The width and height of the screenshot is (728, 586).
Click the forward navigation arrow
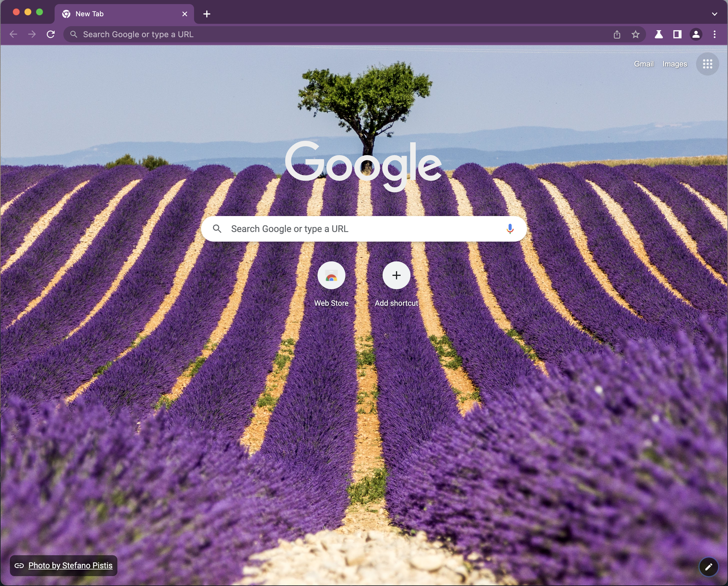pyautogui.click(x=32, y=35)
